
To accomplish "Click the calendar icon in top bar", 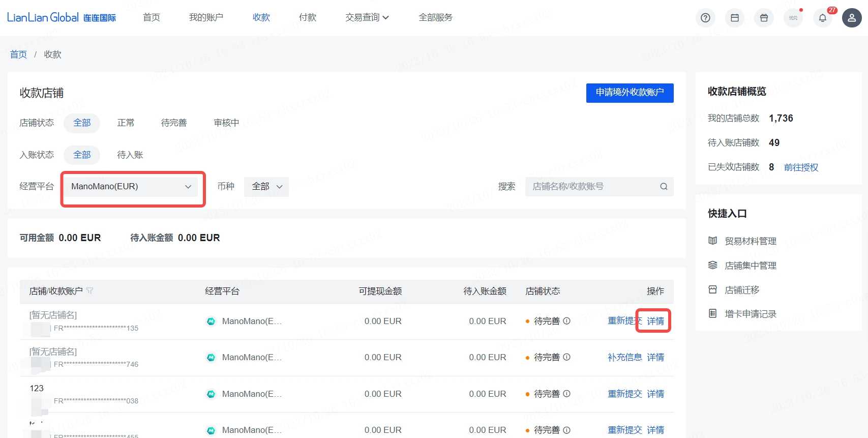I will tap(735, 18).
